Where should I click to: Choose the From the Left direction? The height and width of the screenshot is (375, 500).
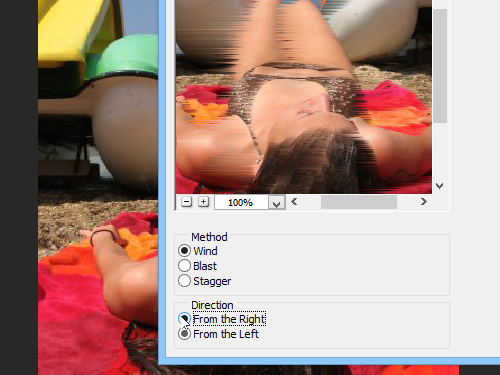(184, 334)
